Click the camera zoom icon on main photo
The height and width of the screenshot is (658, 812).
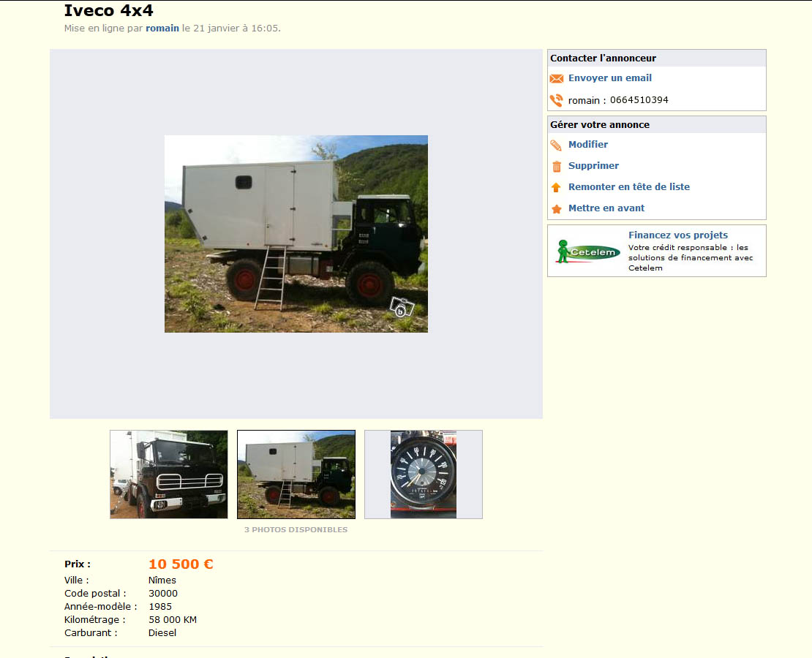(x=402, y=307)
